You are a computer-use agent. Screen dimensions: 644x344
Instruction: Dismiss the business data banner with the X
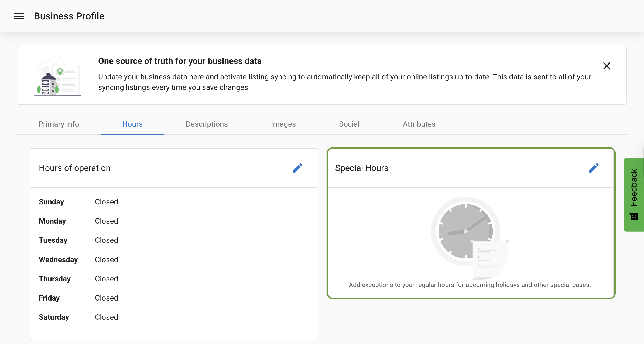tap(607, 66)
